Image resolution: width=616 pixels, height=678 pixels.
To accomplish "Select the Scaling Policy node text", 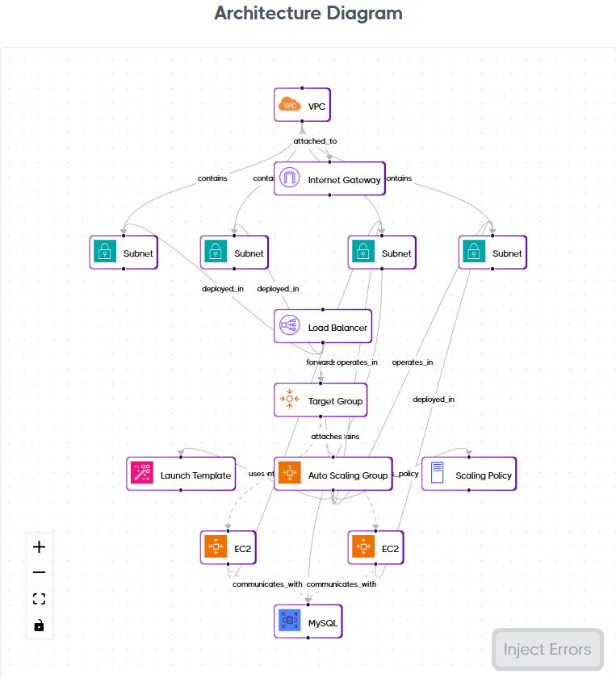I will pos(484,475).
